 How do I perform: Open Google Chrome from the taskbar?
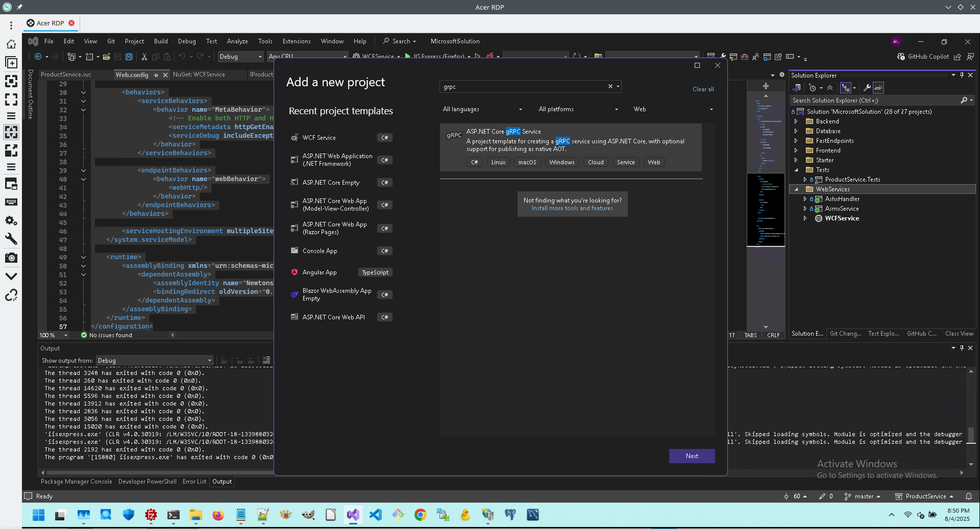tap(420, 515)
